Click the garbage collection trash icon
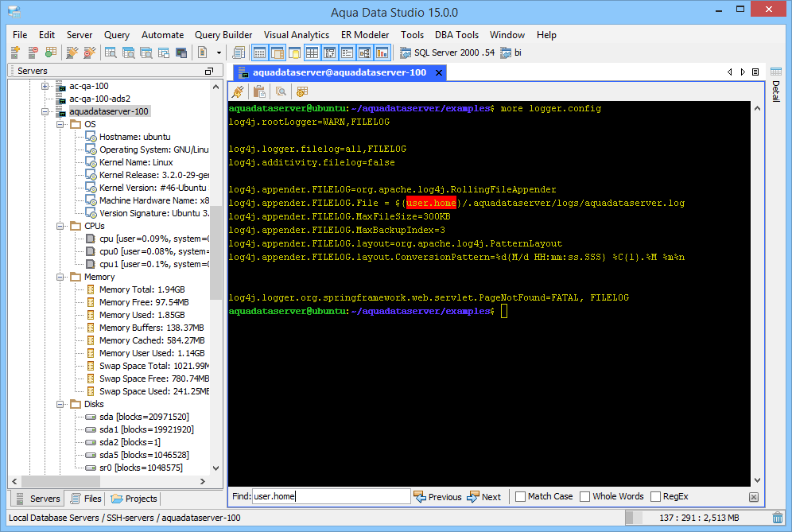 pyautogui.click(x=778, y=518)
